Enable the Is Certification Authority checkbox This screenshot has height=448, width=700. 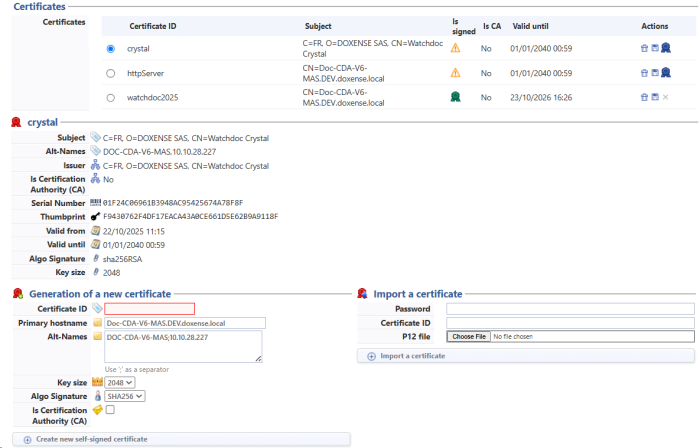[110, 410]
